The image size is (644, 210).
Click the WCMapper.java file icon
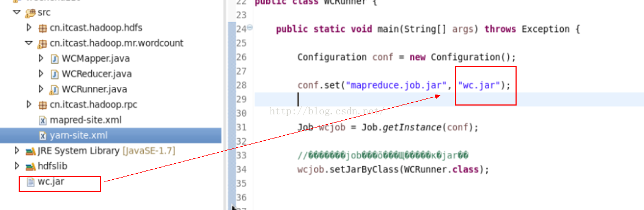[54, 59]
